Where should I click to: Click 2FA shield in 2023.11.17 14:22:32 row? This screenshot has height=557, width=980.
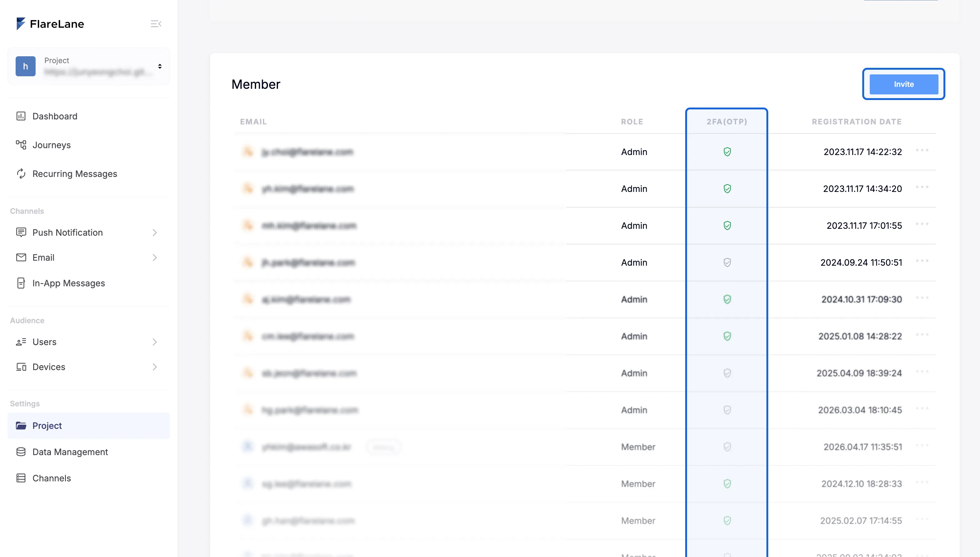(x=727, y=152)
